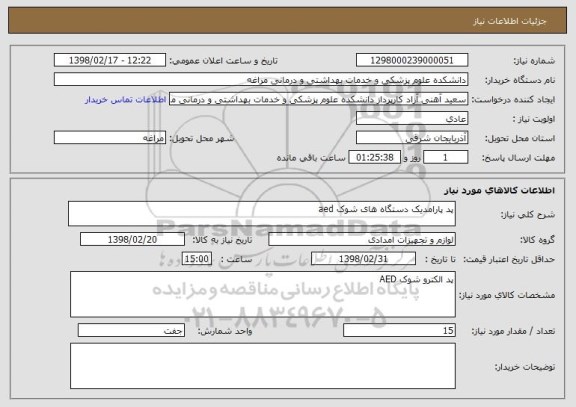Select the اطلاعات کالاهای مورد نیاز section heading

(x=499, y=190)
